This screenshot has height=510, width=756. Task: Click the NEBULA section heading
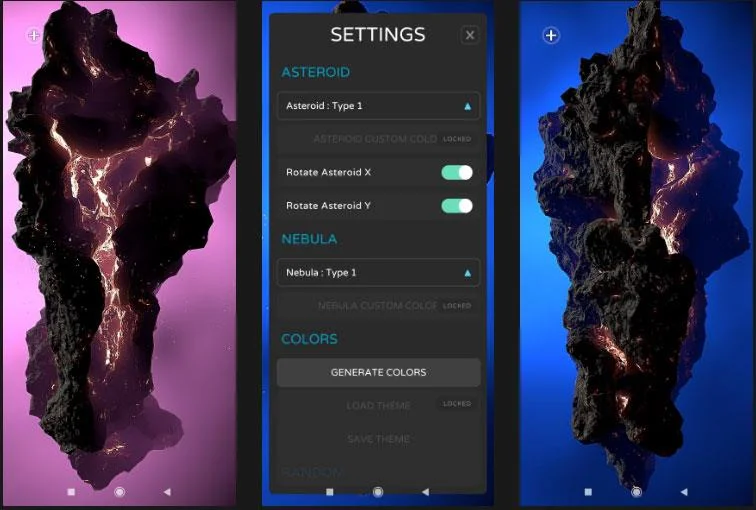point(309,239)
